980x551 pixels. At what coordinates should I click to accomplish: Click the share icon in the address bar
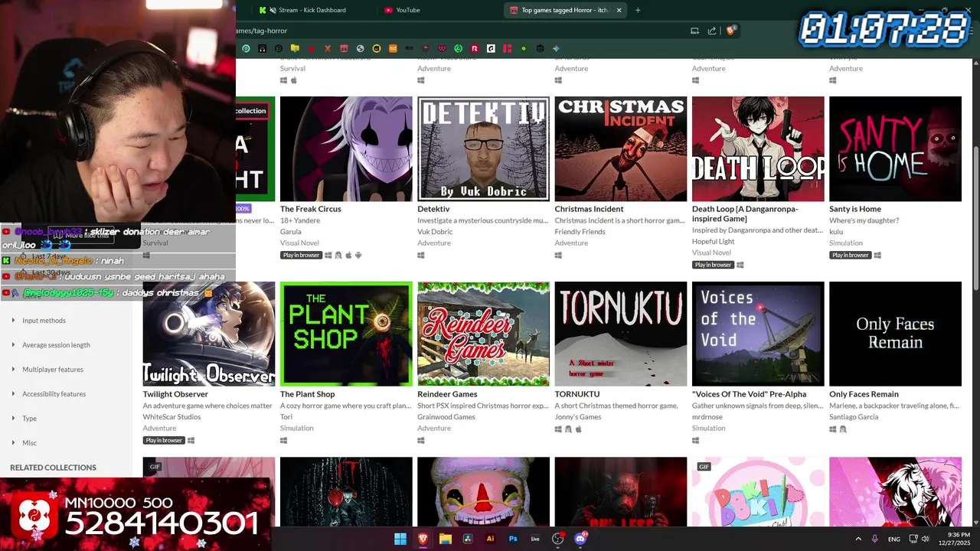coord(712,31)
